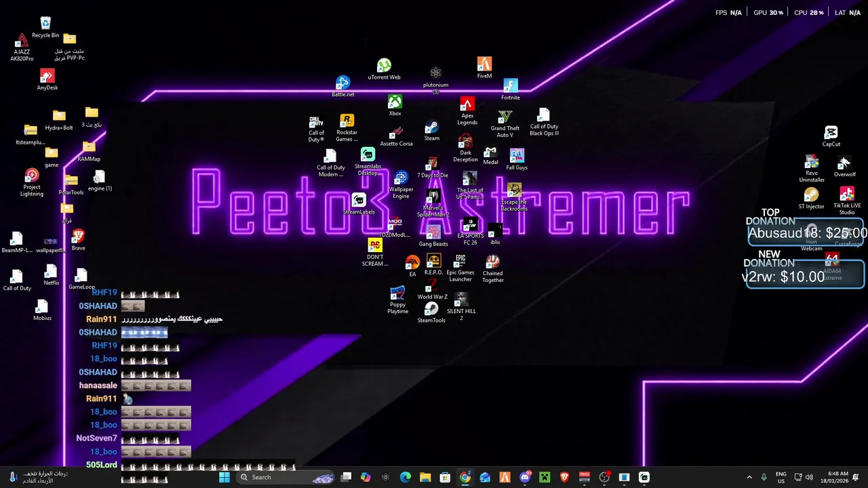Launch Apex Legends from the desktop
Image resolution: width=868 pixels, height=488 pixels.
pos(467,111)
